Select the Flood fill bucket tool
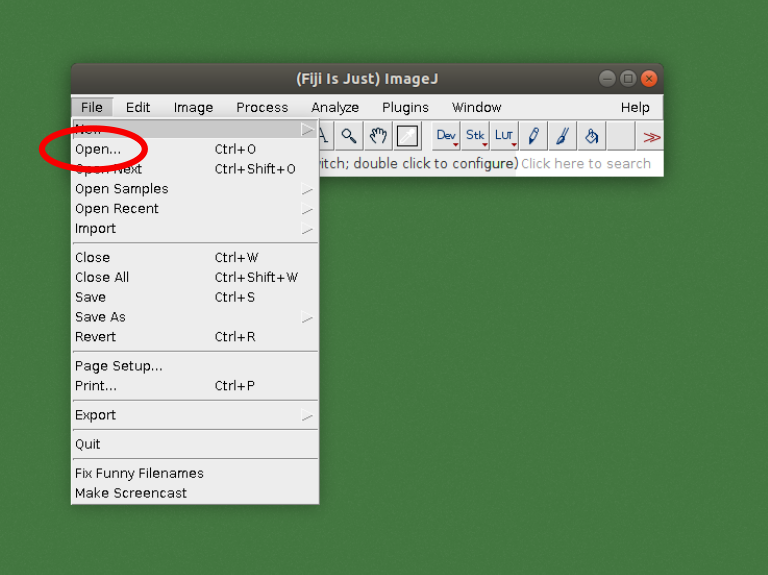Screen dimensions: 768x575 [x=592, y=136]
